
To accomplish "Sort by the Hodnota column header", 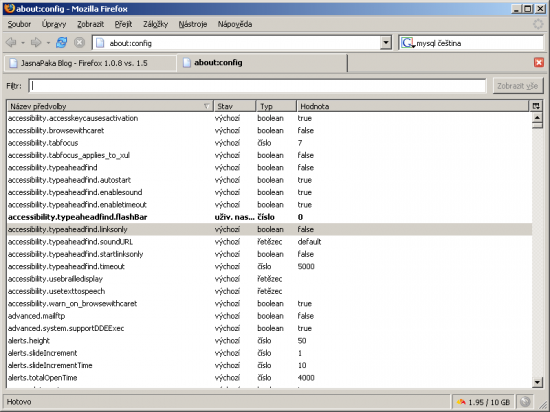I will [412, 106].
